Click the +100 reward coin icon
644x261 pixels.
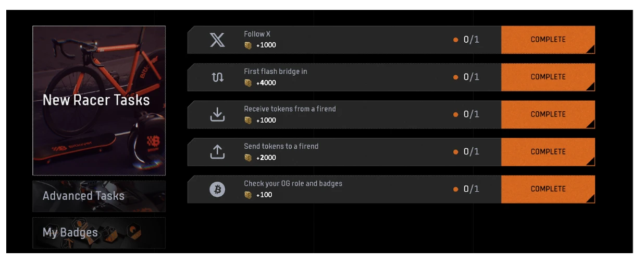pos(248,195)
